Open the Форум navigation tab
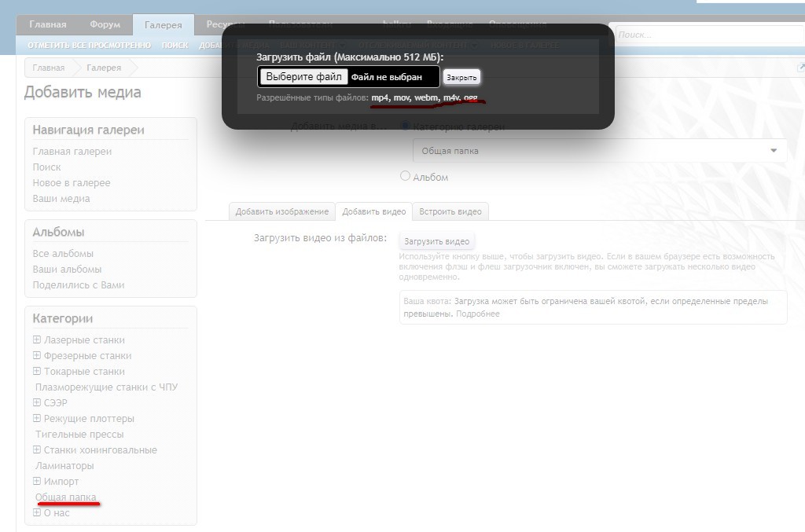The width and height of the screenshot is (805, 532). (x=105, y=24)
